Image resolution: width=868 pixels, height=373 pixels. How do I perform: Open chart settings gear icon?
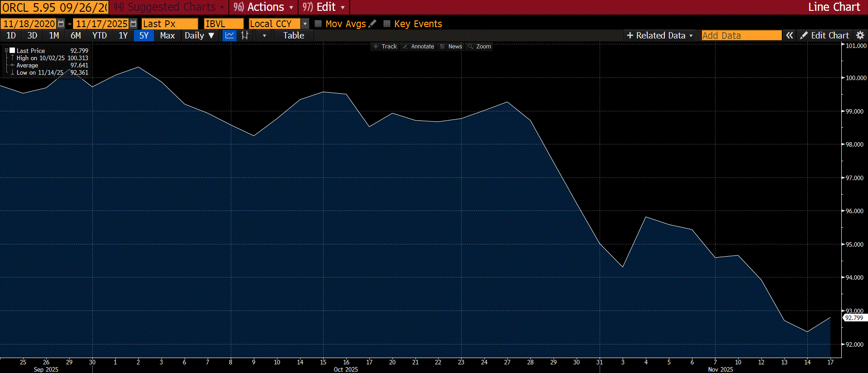click(x=860, y=35)
